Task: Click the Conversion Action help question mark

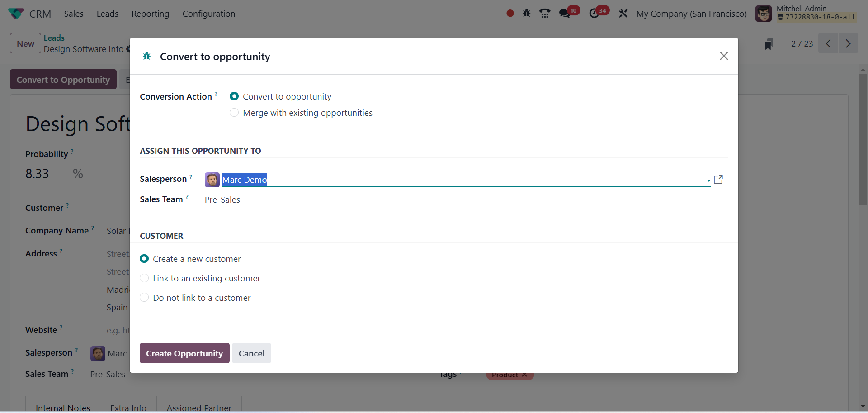Action: click(216, 94)
